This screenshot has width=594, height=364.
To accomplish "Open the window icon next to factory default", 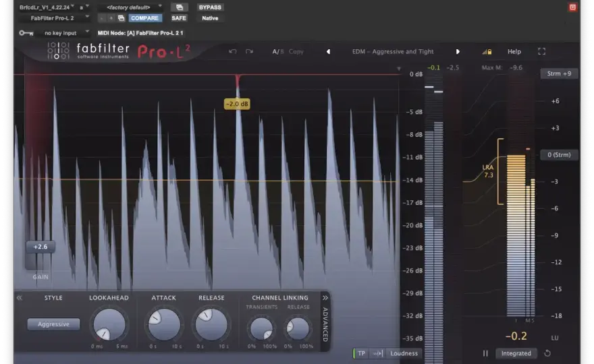I will click(x=179, y=7).
